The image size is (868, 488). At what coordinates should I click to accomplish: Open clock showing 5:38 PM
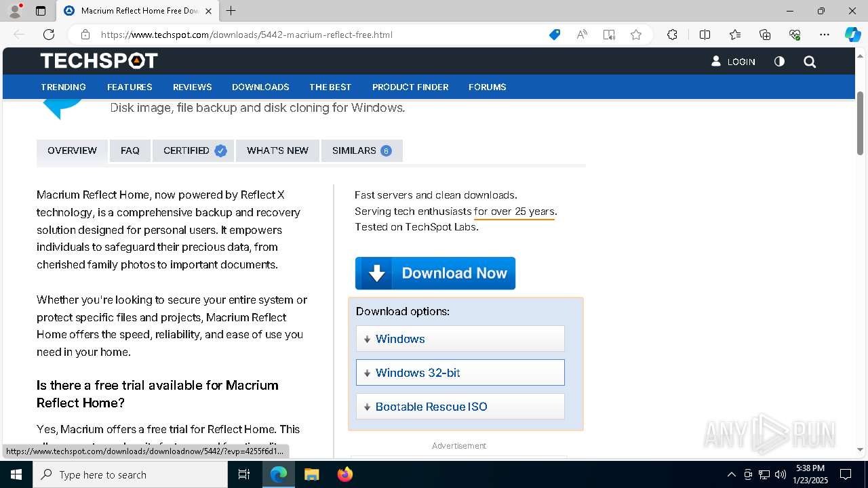810,474
